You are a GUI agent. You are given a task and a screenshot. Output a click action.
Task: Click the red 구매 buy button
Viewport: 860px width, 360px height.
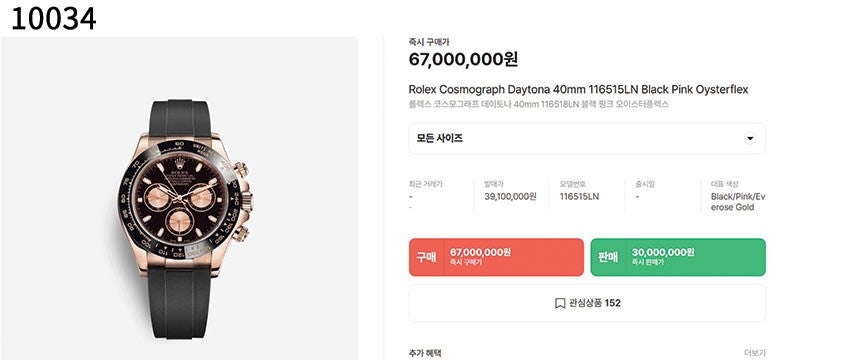[496, 257]
